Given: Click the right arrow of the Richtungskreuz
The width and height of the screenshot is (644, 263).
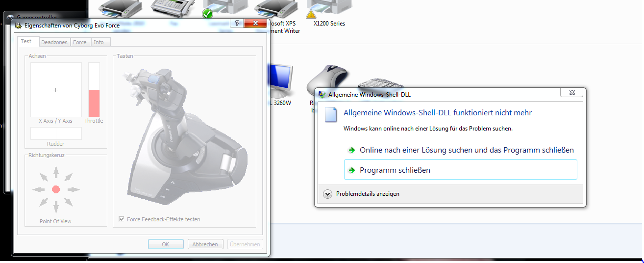Looking at the screenshot, I should coord(73,189).
